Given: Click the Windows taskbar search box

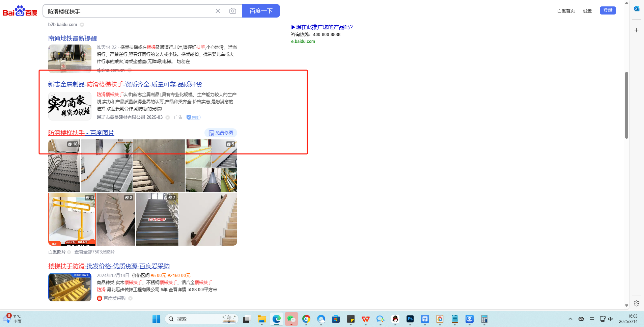Looking at the screenshot, I should point(202,319).
